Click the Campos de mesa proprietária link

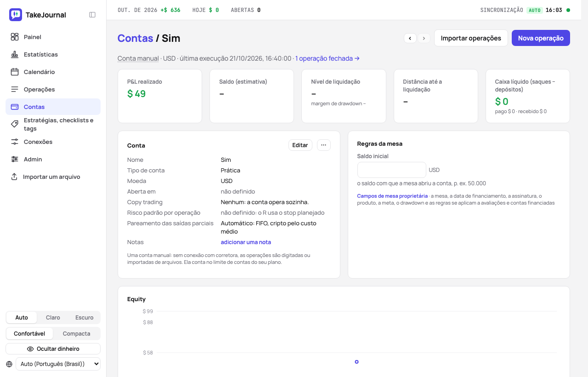(x=392, y=196)
